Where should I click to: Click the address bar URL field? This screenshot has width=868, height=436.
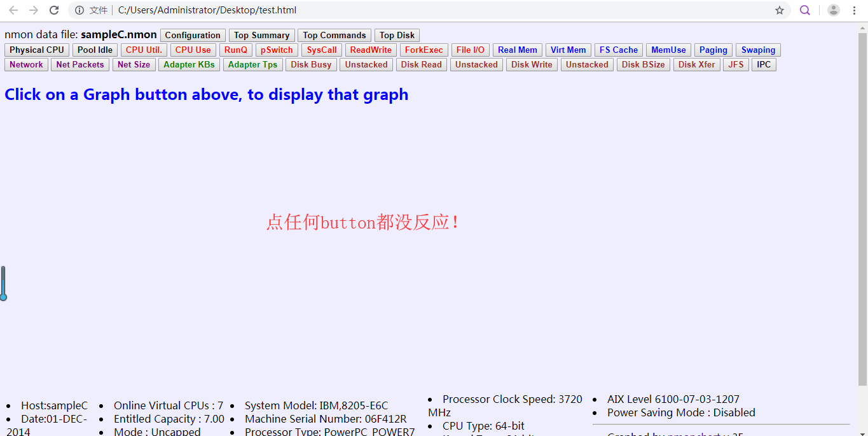pyautogui.click(x=382, y=10)
